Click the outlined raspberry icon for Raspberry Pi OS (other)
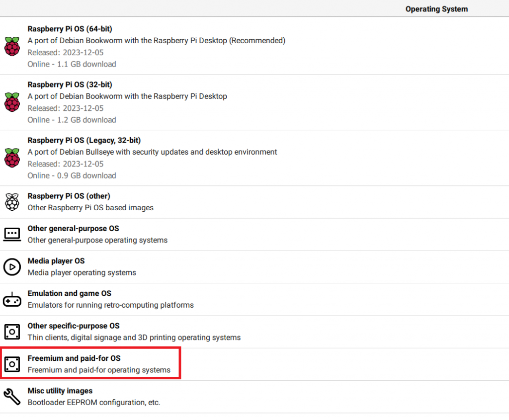The width and height of the screenshot is (509, 420). [x=12, y=202]
